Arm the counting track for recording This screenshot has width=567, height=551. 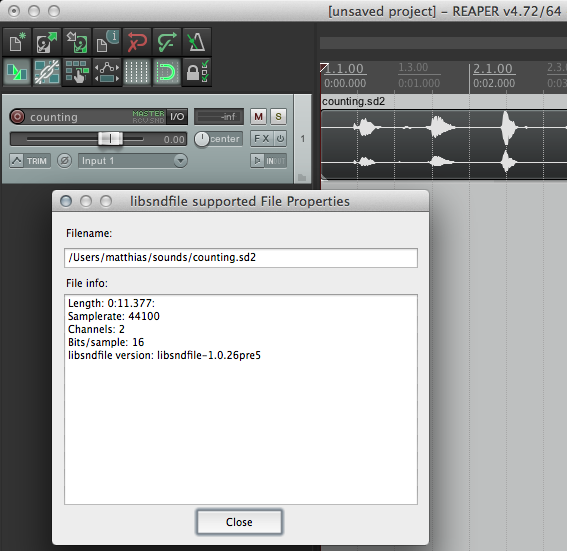pos(17,116)
